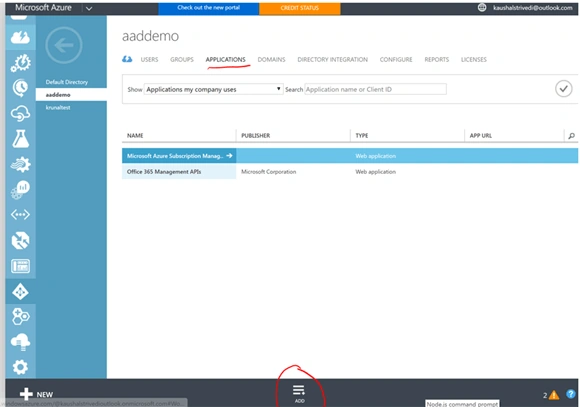Image resolution: width=580 pixels, height=407 pixels.
Task: Expand the Microsoft Azure header dropdown chevron
Action: 89,8
